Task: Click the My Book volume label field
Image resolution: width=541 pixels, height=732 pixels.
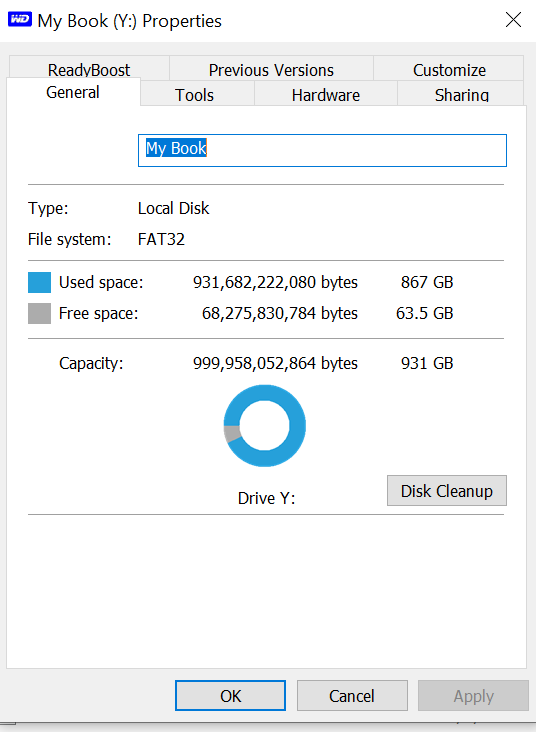Action: 322,150
